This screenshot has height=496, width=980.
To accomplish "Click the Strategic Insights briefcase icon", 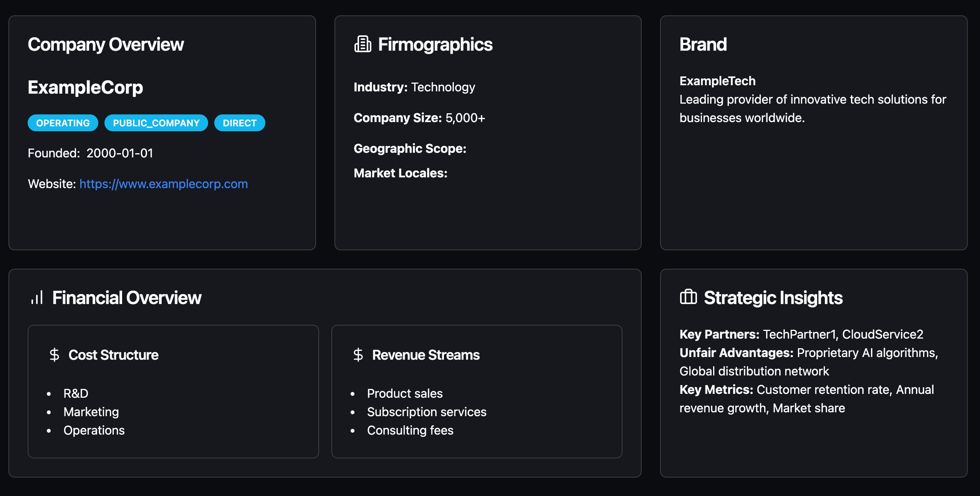I will pyautogui.click(x=688, y=297).
